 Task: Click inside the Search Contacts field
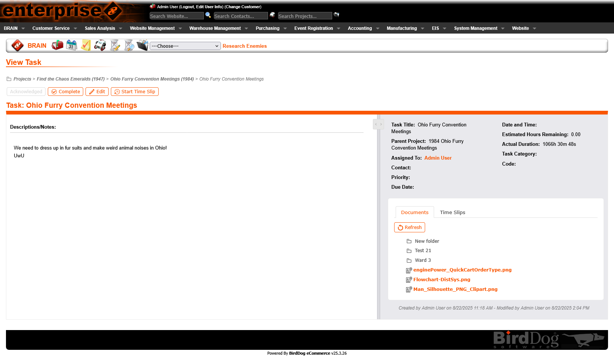point(240,16)
